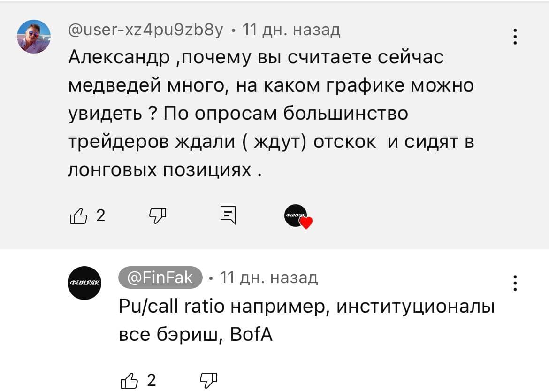Viewport: 549px width, 392px height.
Task: Open the @user-xz4pu9zb8y channel link
Action: coord(146,31)
